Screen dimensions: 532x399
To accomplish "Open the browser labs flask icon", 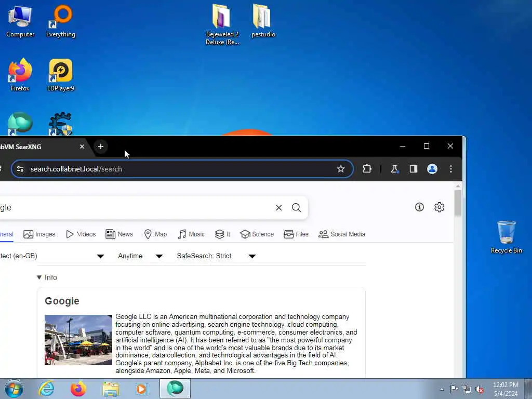I will click(x=394, y=169).
